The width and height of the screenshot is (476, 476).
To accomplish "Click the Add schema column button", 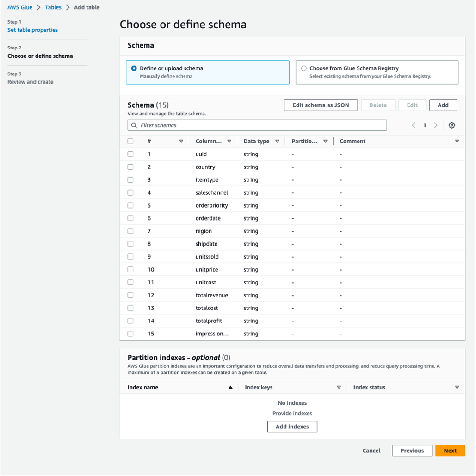I will click(x=443, y=105).
